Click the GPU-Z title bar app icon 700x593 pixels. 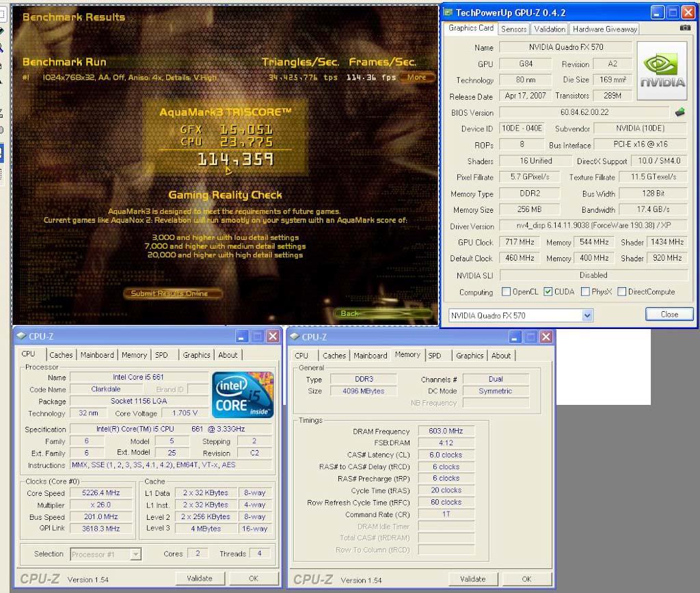point(448,12)
